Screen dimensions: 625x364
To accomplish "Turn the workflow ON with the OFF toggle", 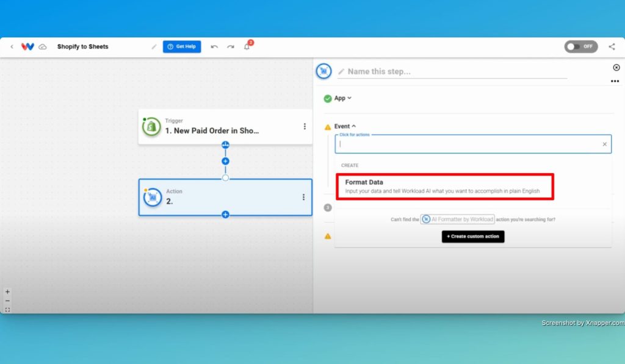I will click(x=581, y=46).
